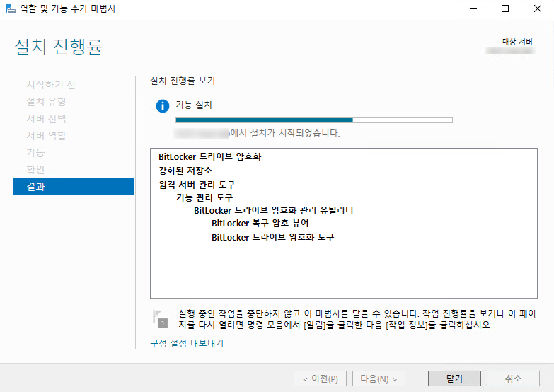Click 'BitLocker 드라이브 암호화 관리 유틸리티' entry
Screen dimensions: 554x392
click(x=274, y=210)
